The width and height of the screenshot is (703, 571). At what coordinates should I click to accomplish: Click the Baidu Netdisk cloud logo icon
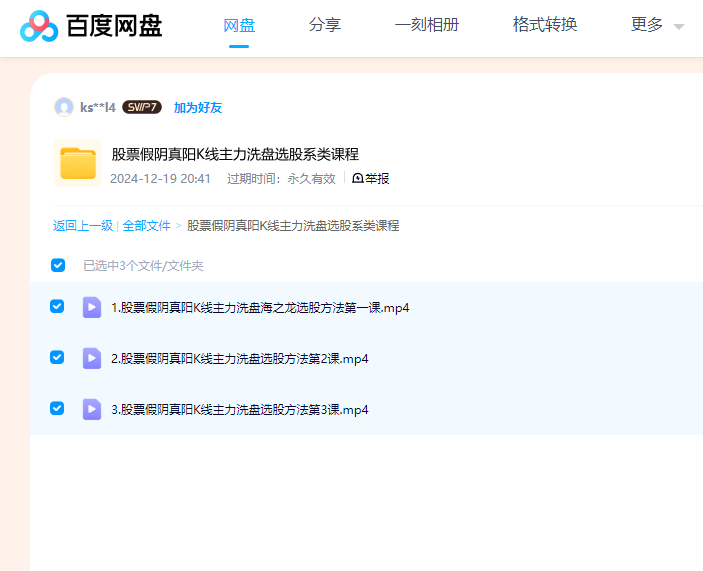[x=39, y=26]
